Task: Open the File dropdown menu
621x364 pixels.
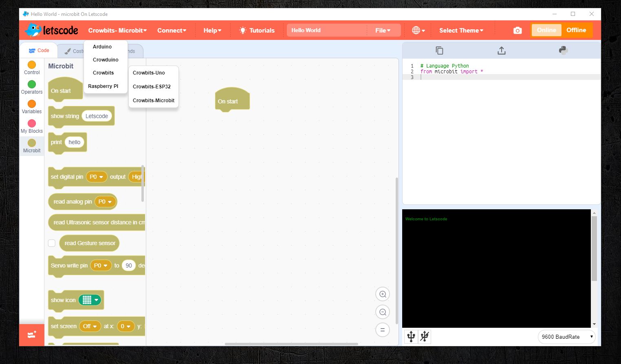Action: coord(383,30)
